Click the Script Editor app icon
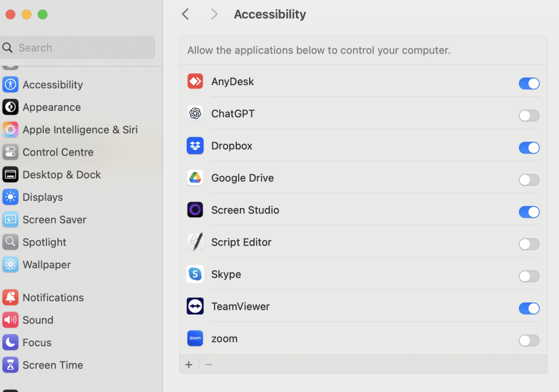 click(195, 242)
